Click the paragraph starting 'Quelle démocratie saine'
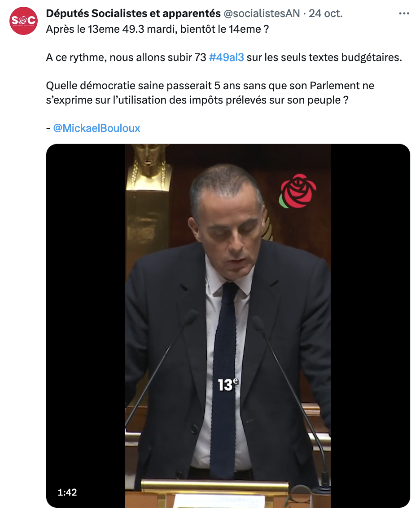The height and width of the screenshot is (514, 420). pyautogui.click(x=210, y=93)
